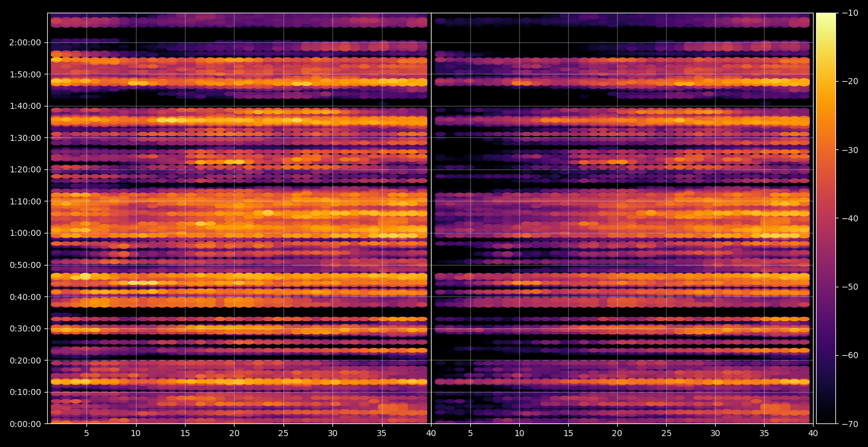Click the 0:10:00 y-axis tick label
The image size is (868, 447).
click(25, 392)
